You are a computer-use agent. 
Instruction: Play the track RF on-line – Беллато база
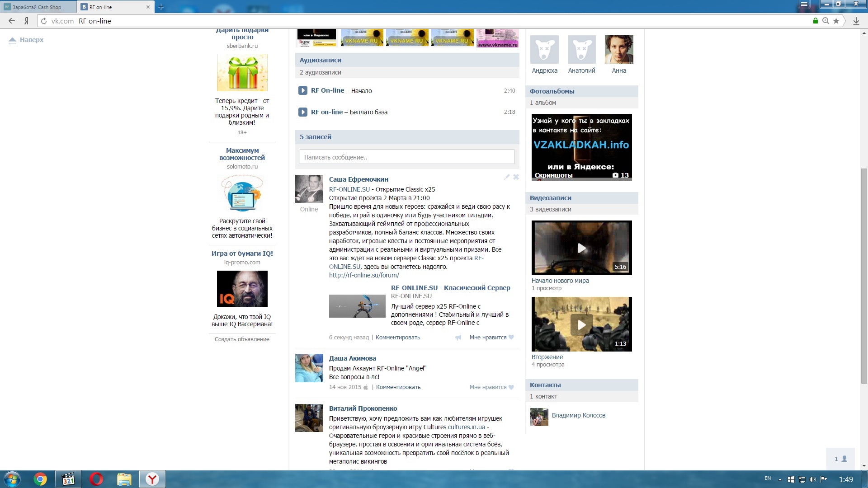[303, 112]
